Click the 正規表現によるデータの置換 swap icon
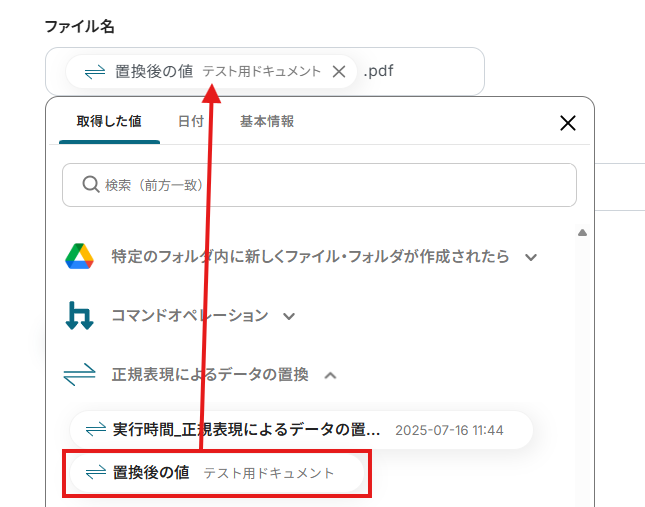This screenshot has height=507, width=645. (x=79, y=375)
